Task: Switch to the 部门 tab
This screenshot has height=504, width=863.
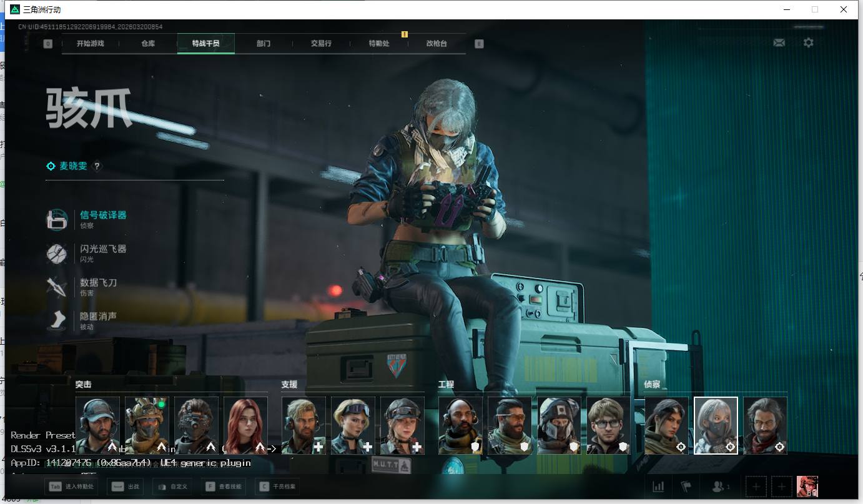Action: pyautogui.click(x=264, y=44)
